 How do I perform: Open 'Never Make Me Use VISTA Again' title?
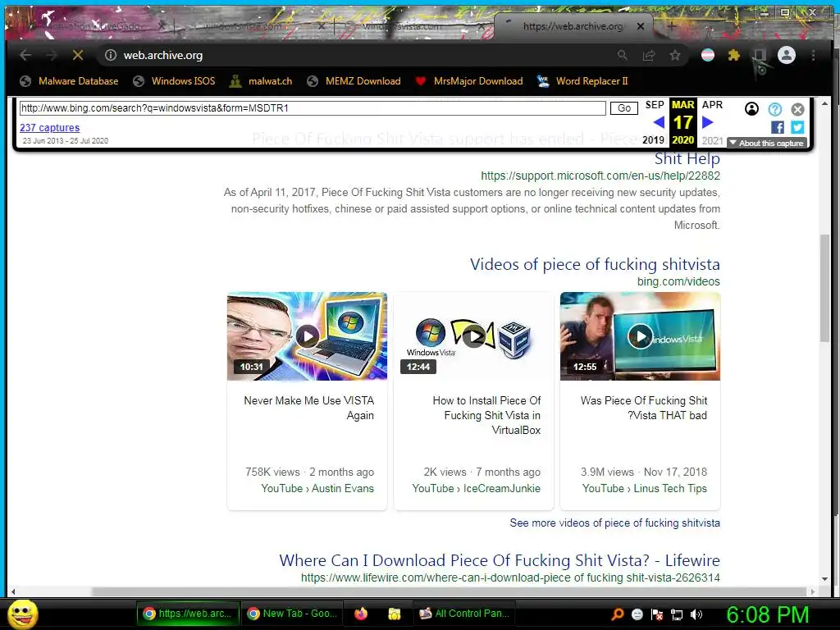pos(308,408)
